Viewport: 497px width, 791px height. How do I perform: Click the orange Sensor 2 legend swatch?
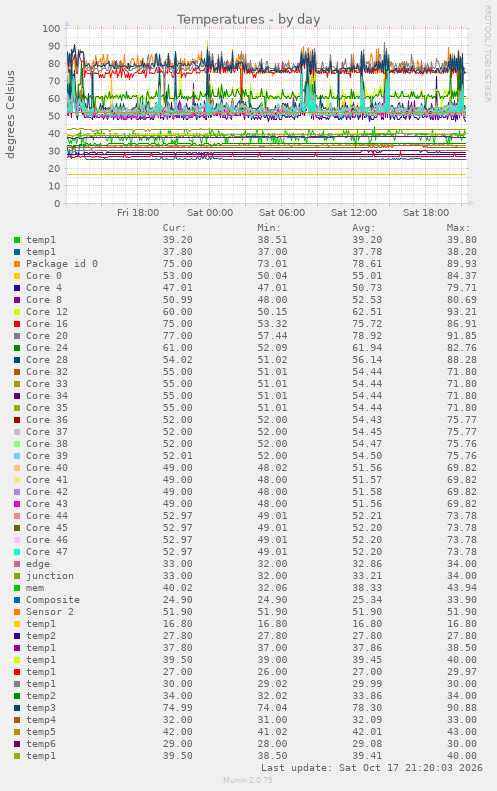point(17,612)
